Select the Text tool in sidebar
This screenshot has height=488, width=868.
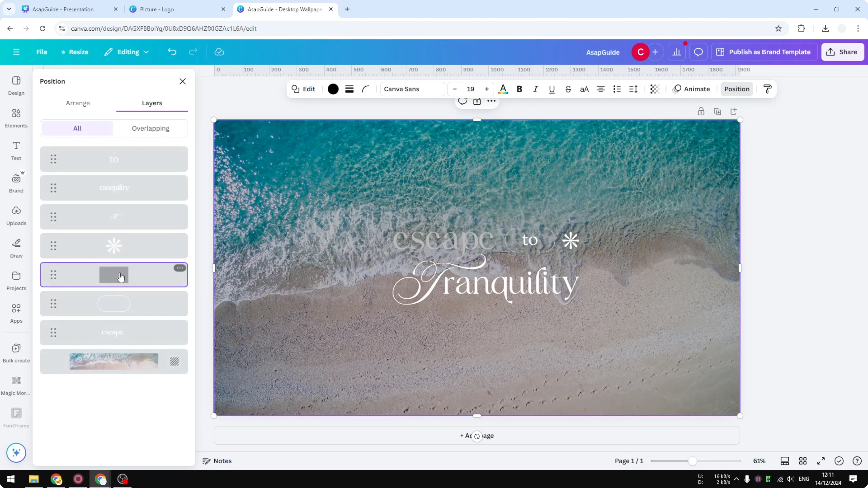point(16,151)
